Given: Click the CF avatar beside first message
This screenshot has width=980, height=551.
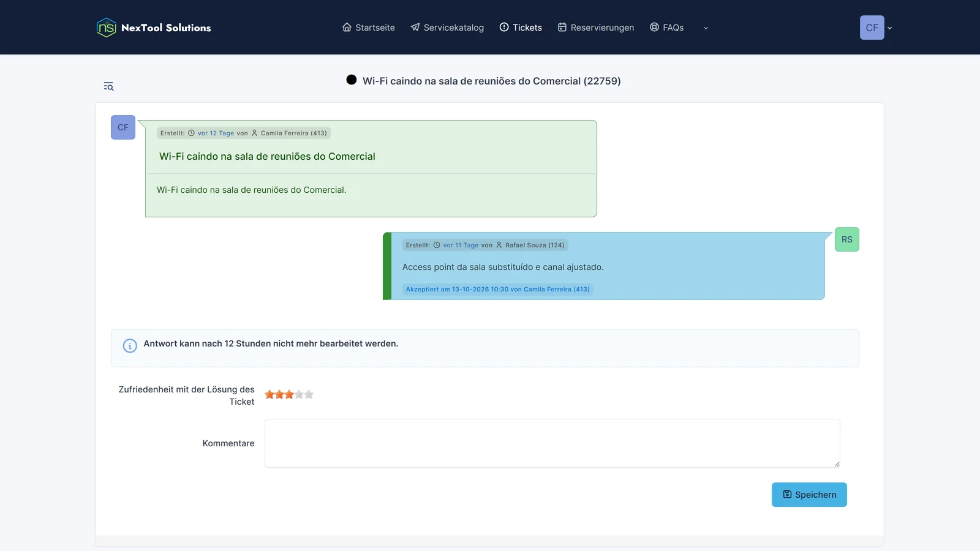Looking at the screenshot, I should pyautogui.click(x=123, y=127).
